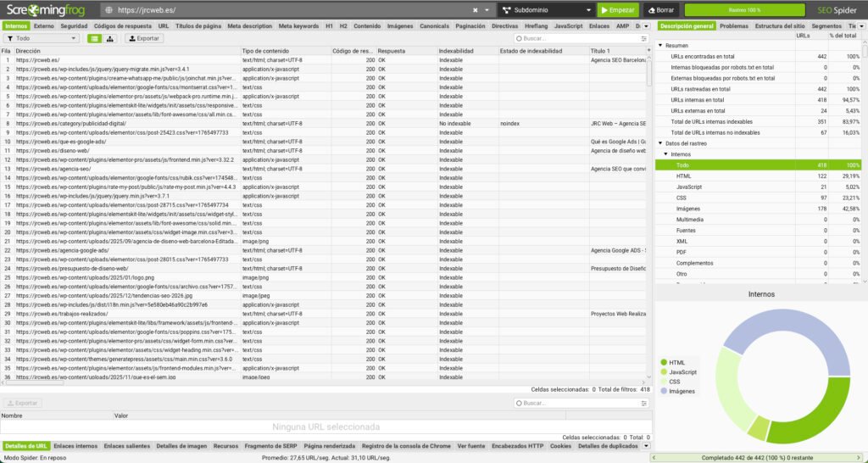Collapse the Resumen tree section

tap(660, 46)
